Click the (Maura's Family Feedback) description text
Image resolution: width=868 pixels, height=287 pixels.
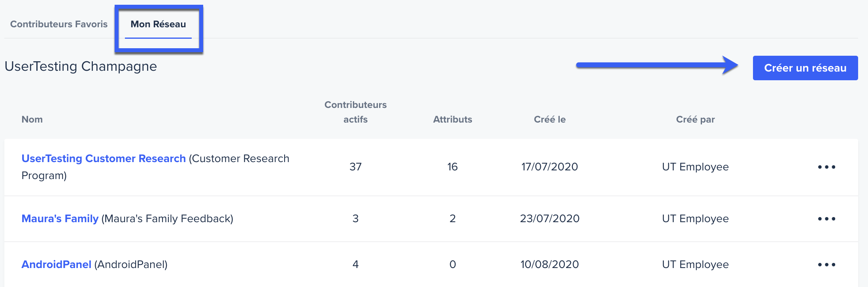[167, 219]
